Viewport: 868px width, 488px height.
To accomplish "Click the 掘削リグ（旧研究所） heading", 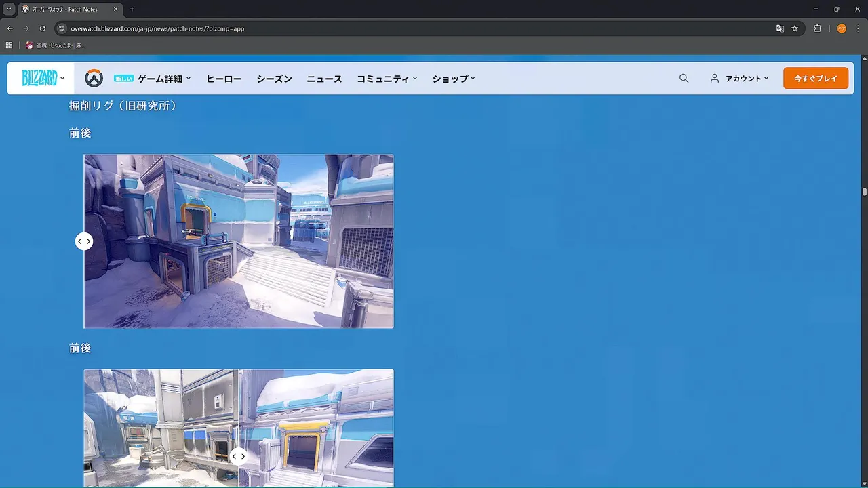I will [x=123, y=106].
